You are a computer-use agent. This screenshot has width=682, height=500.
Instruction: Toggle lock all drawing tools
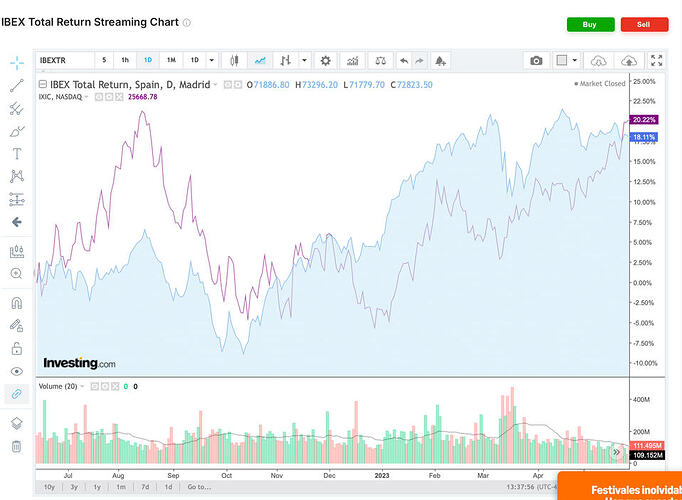click(17, 348)
